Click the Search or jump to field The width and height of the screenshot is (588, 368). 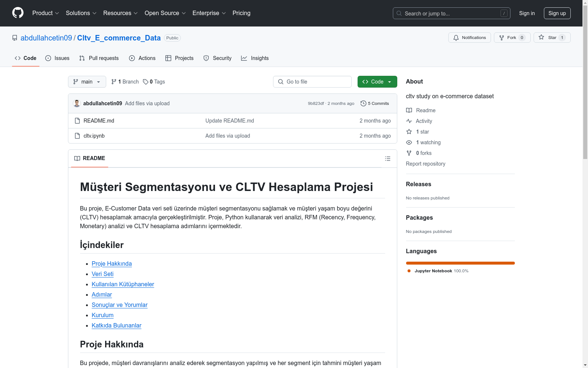(x=451, y=13)
